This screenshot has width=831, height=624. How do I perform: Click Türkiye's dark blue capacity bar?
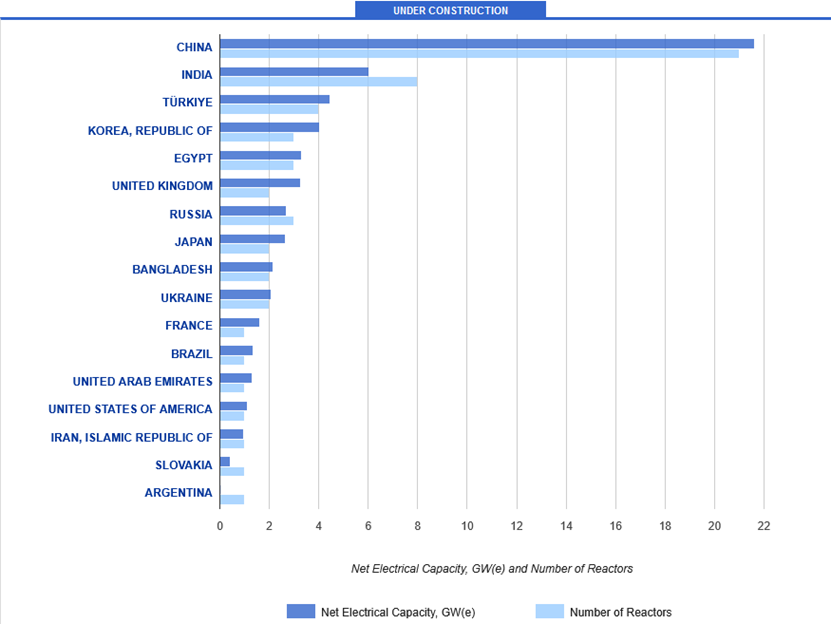coord(275,99)
